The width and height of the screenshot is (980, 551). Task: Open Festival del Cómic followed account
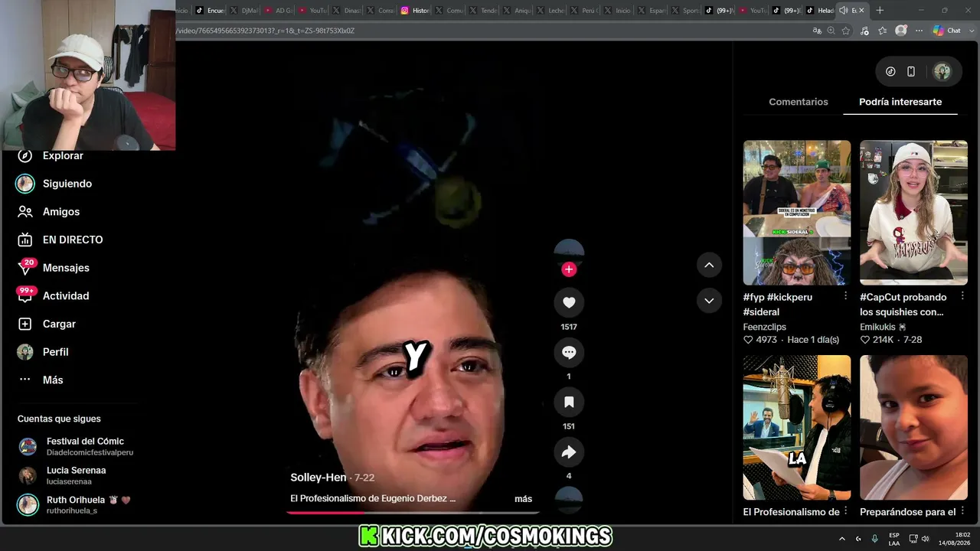[77, 446]
